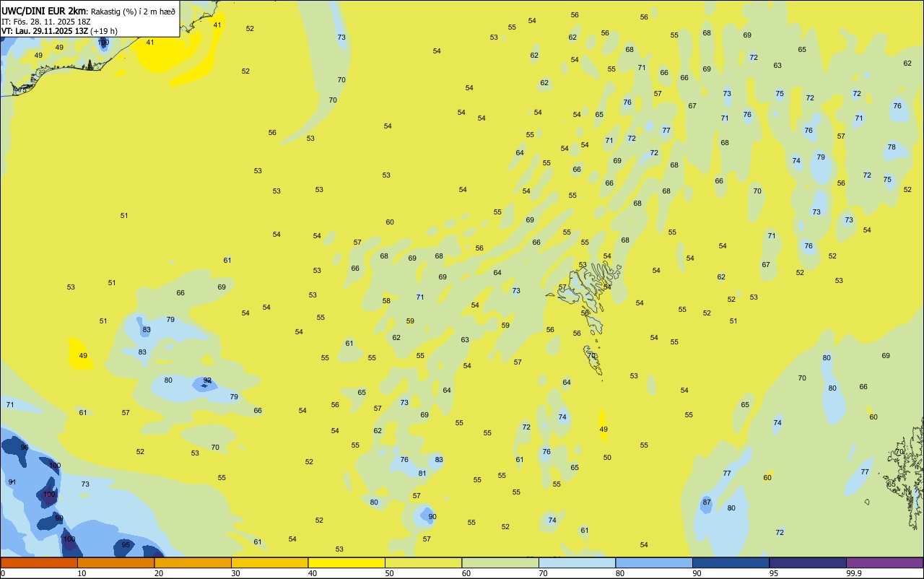Click the 0–10 dark orange legend swatch
The image size is (924, 579).
[39, 562]
